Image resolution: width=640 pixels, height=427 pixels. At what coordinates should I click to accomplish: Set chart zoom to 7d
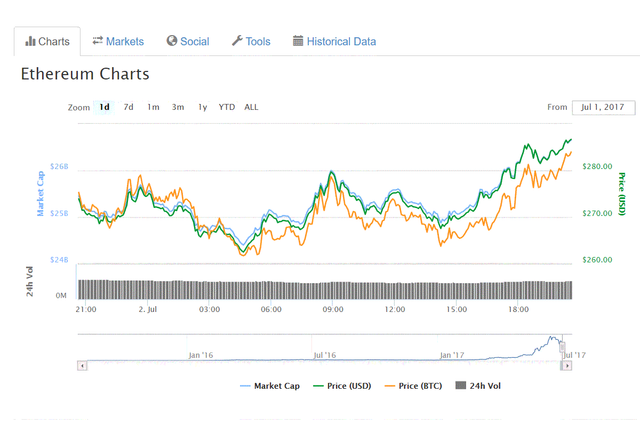[128, 107]
